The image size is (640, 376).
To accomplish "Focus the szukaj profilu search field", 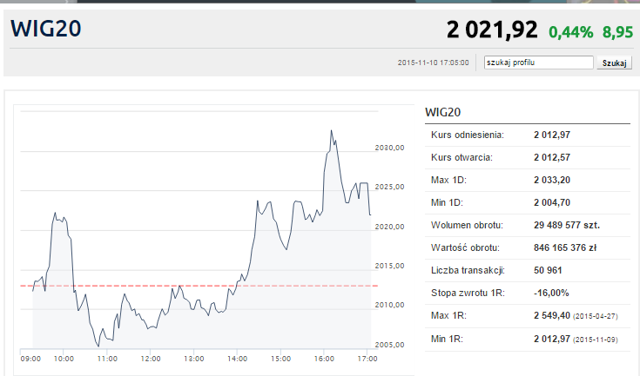I will 538,62.
